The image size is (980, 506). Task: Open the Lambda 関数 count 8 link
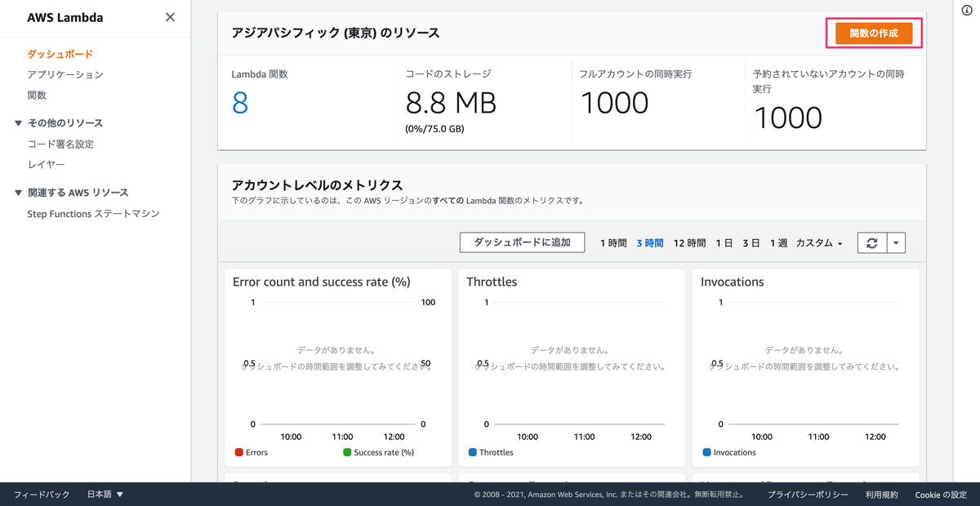click(239, 103)
